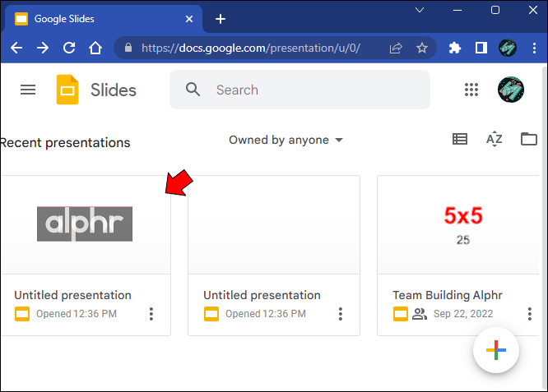This screenshot has width=548, height=392.
Task: Open a new browser tab
Action: pos(220,18)
